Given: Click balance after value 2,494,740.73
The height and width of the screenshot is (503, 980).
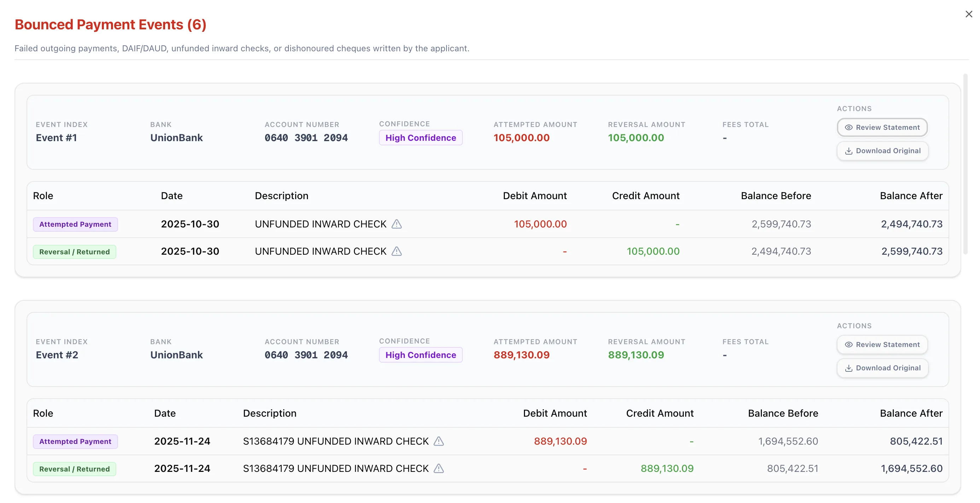Looking at the screenshot, I should click(x=911, y=224).
